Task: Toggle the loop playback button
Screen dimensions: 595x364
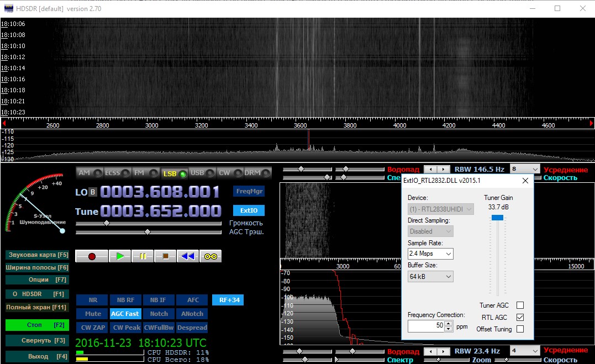Action: click(210, 256)
